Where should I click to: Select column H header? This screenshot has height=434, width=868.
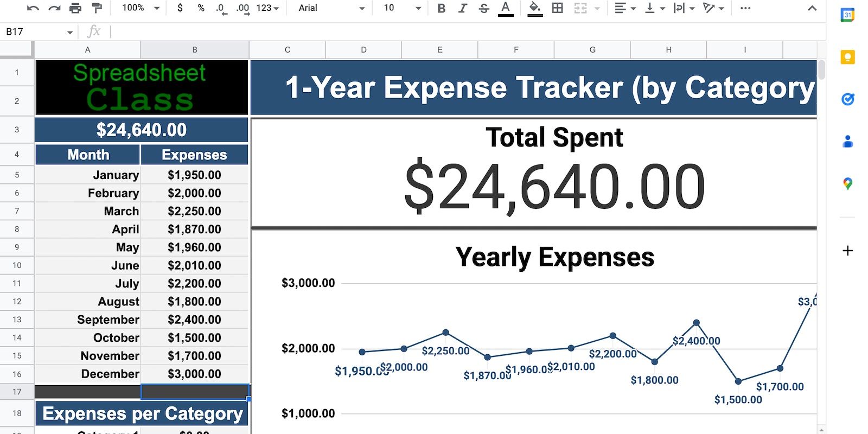[668, 50]
